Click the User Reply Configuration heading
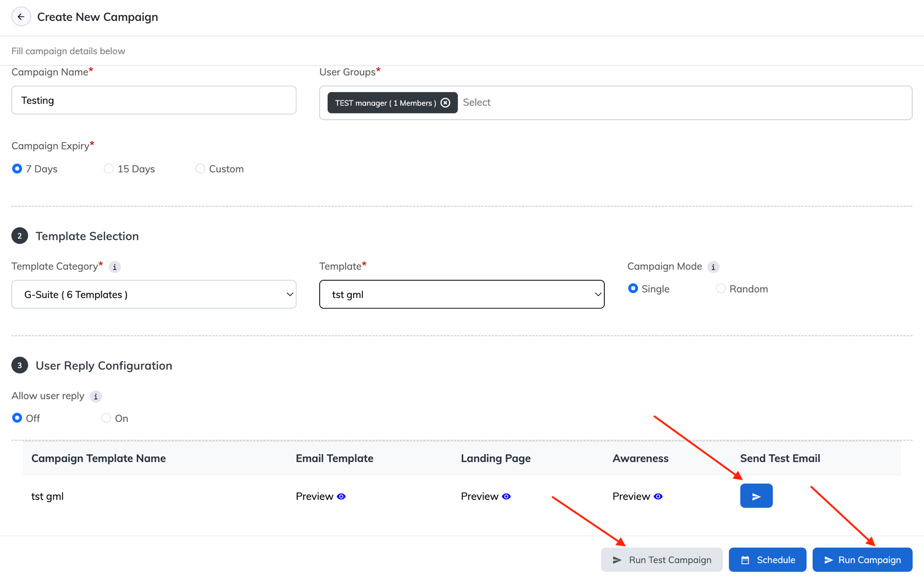Screen dimensions: 924x584 click(x=104, y=365)
